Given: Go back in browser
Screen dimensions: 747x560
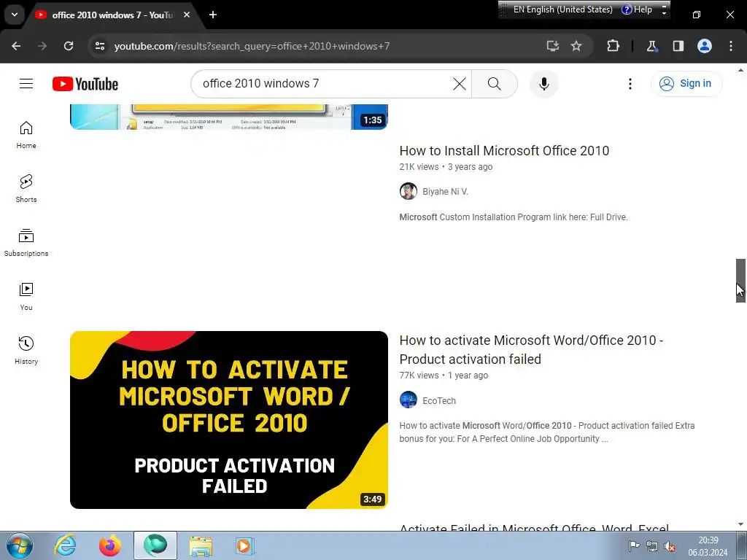Looking at the screenshot, I should [16, 46].
